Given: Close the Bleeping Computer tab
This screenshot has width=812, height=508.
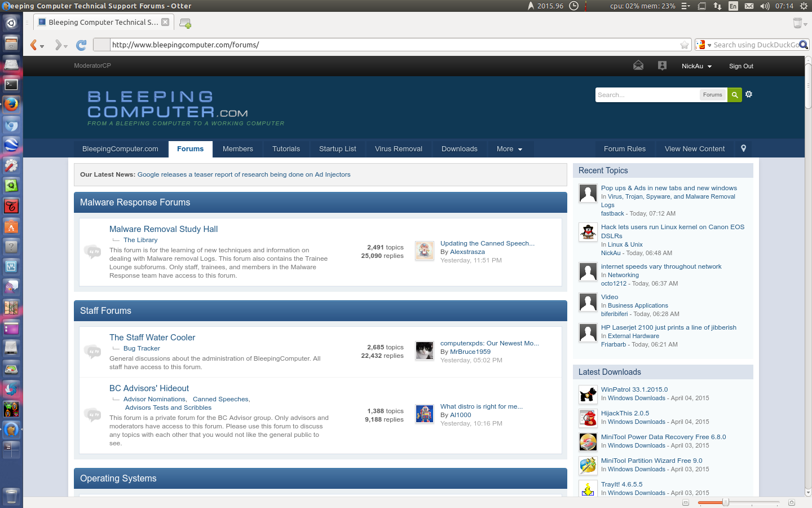Looking at the screenshot, I should point(165,22).
